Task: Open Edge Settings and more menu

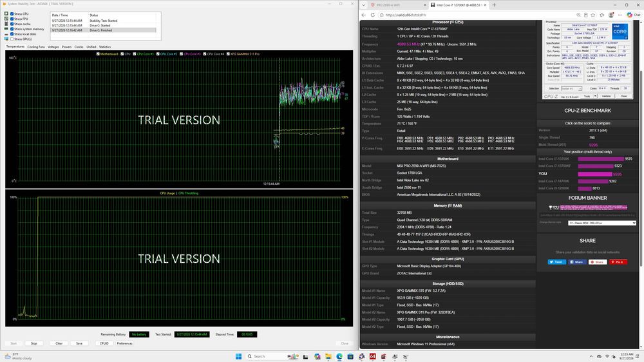Action: coord(620,15)
